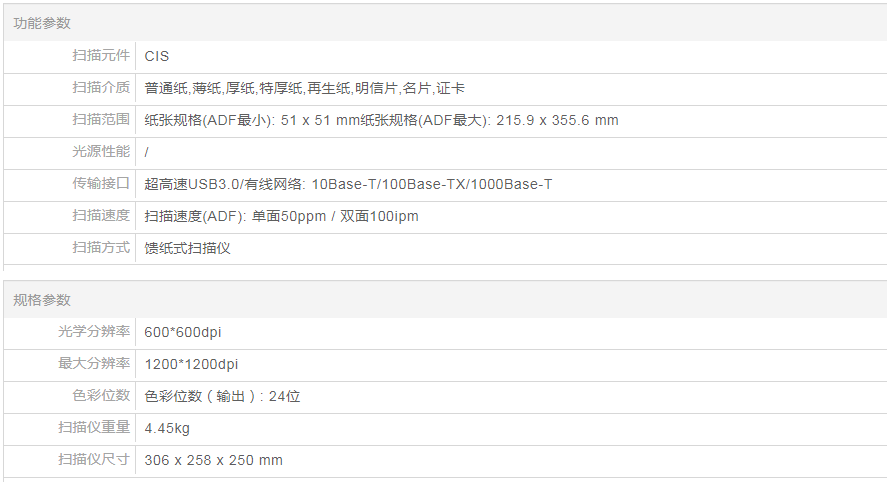Select the 扫描范围 row label
The height and width of the screenshot is (482, 891).
coord(100,120)
